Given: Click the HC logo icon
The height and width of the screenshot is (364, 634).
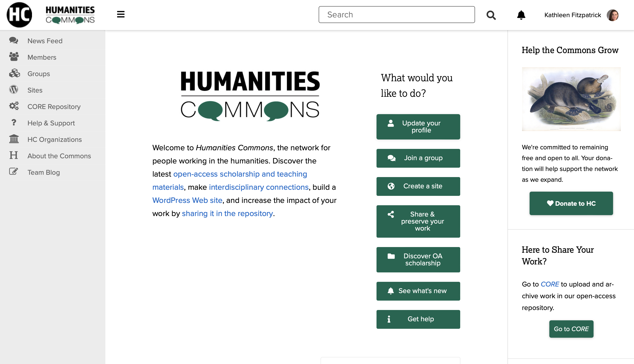Looking at the screenshot, I should coord(19,14).
